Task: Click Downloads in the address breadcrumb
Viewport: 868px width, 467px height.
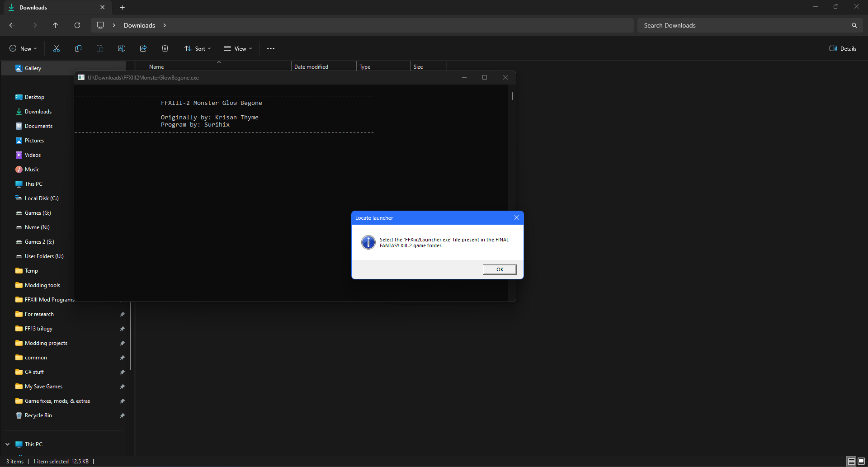Action: click(139, 25)
